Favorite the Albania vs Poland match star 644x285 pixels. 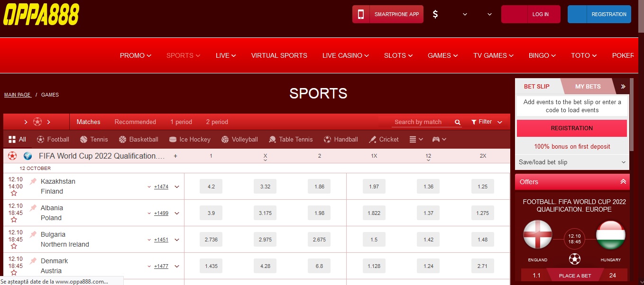[x=14, y=220]
